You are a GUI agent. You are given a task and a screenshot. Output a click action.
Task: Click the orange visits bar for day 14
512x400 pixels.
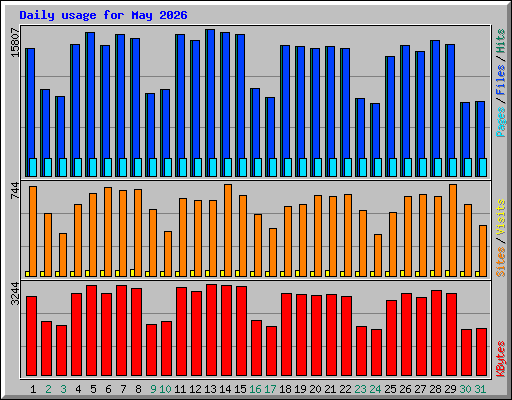[228, 230]
